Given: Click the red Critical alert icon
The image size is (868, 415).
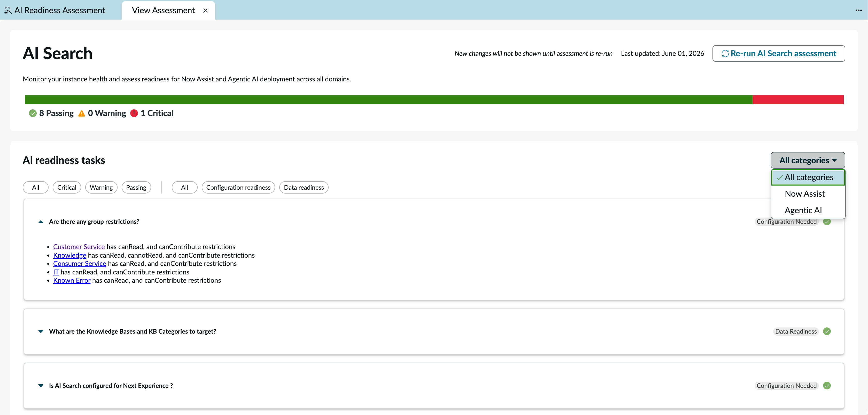Looking at the screenshot, I should point(134,113).
